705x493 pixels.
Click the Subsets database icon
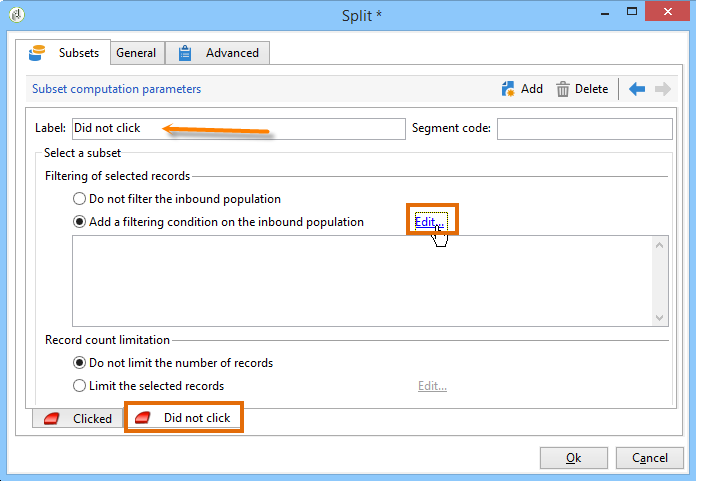(37, 53)
